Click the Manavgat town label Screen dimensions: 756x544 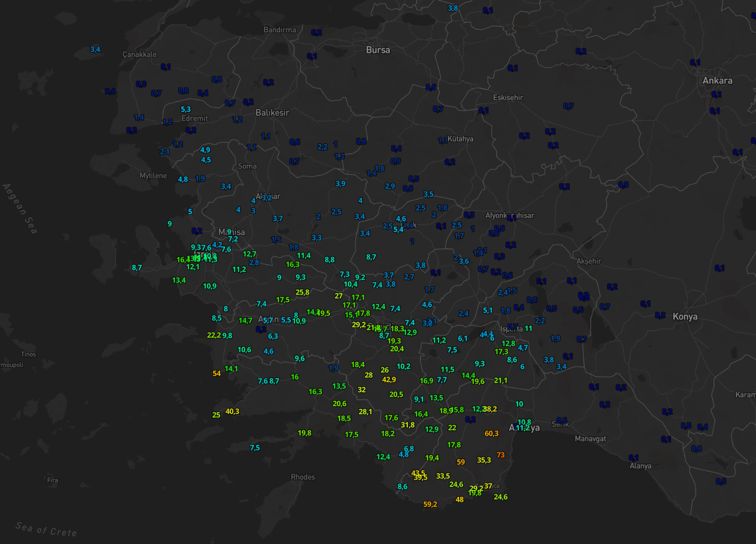coord(590,438)
